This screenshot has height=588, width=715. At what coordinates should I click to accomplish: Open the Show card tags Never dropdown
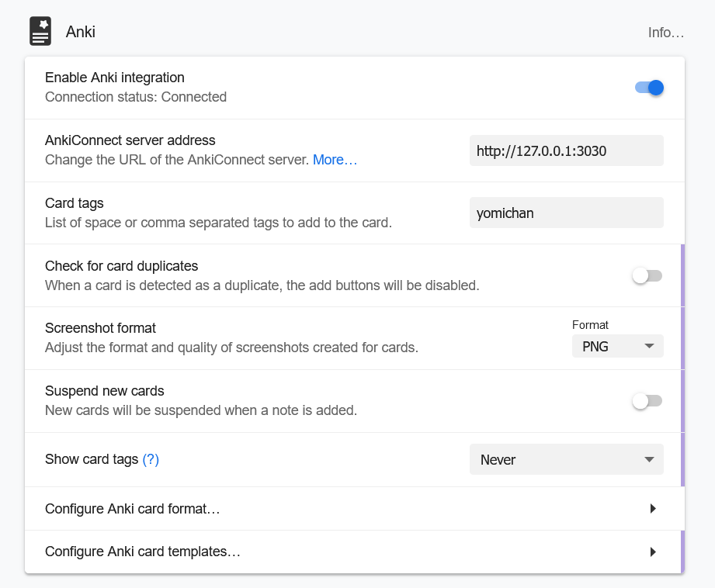[566, 460]
